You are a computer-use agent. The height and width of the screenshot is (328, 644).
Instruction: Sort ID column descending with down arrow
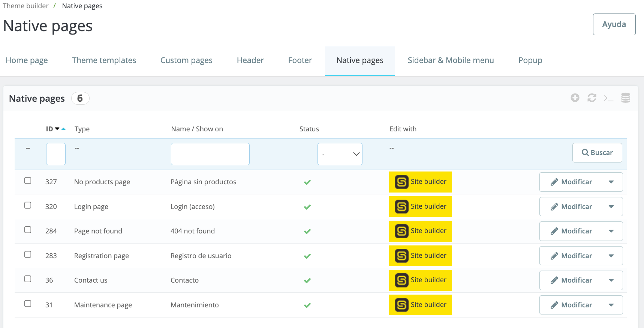pyautogui.click(x=57, y=129)
